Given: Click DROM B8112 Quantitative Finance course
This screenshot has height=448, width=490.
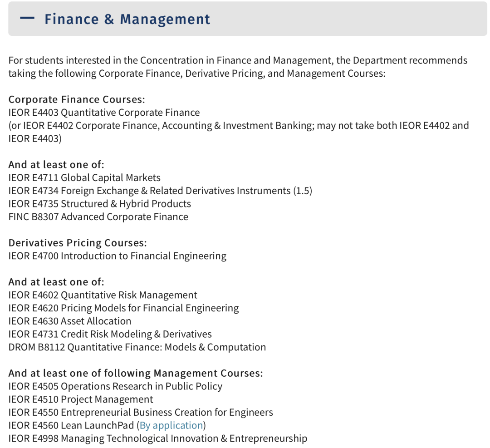Looking at the screenshot, I should click(137, 347).
